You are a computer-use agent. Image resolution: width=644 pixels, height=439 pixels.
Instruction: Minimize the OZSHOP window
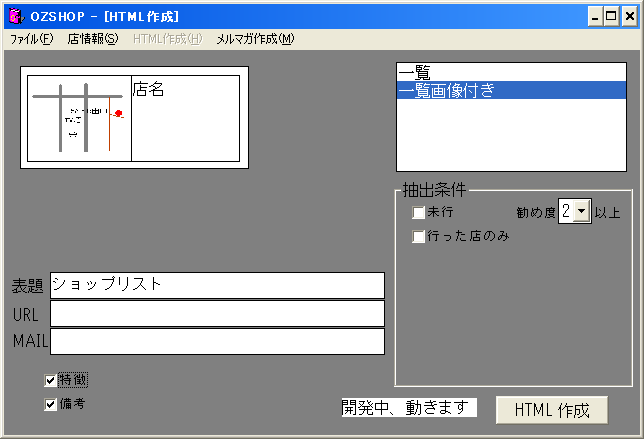pyautogui.click(x=595, y=16)
